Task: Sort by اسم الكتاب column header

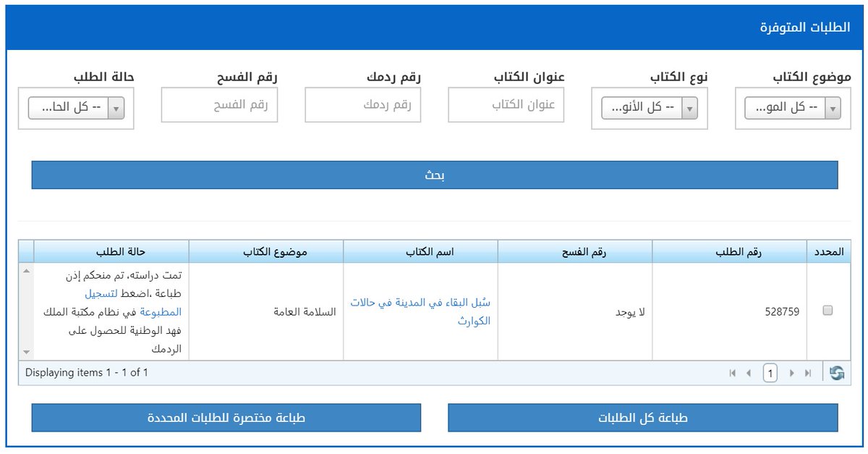Action: click(x=420, y=251)
